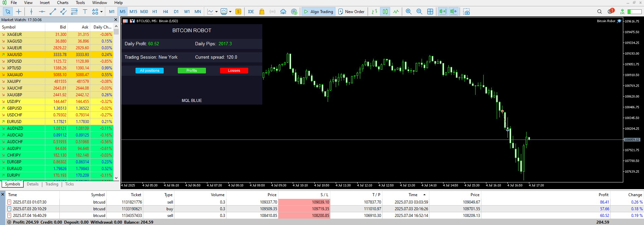Select the EURUSD row in Market Watch
The image size is (644, 225).
57,122
